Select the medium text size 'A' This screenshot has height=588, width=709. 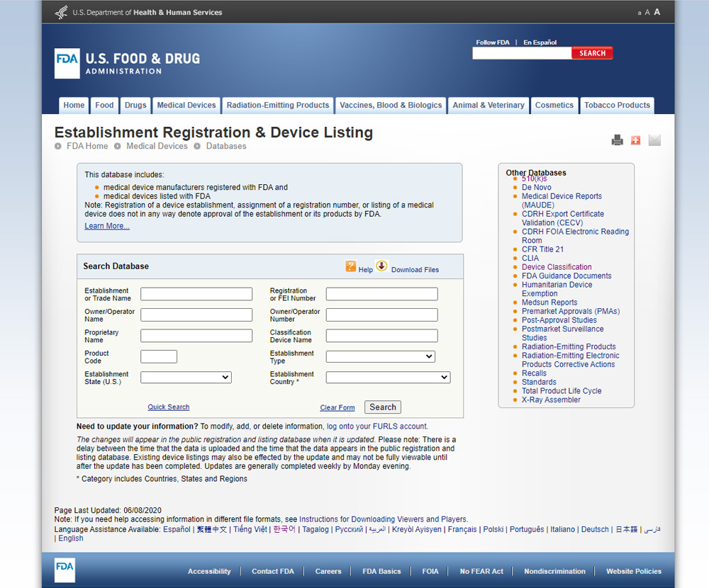[x=647, y=12]
